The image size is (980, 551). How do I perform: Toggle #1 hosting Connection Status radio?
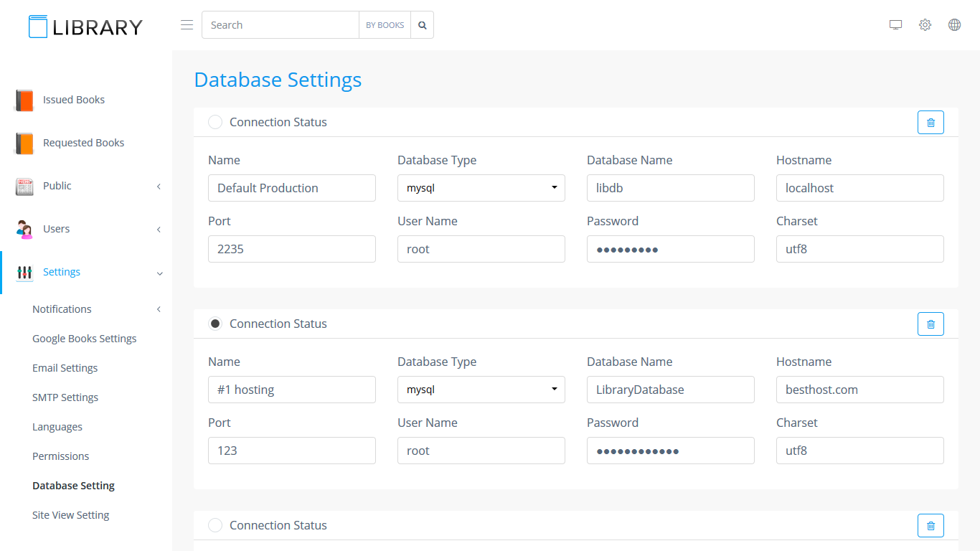[x=215, y=324]
